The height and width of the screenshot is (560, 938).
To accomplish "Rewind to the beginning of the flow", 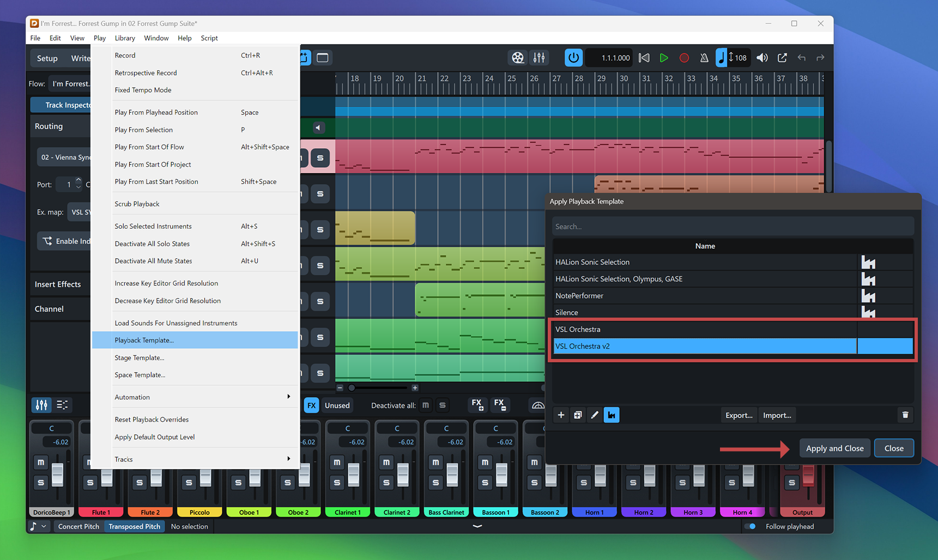I will click(x=644, y=58).
